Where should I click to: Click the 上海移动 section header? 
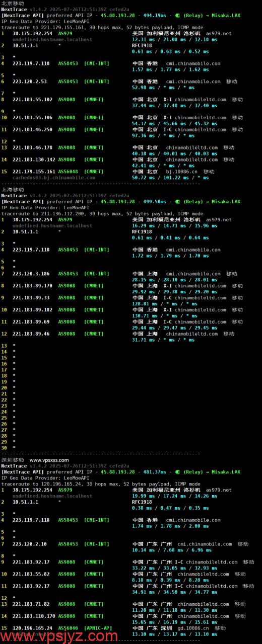[x=13, y=190]
